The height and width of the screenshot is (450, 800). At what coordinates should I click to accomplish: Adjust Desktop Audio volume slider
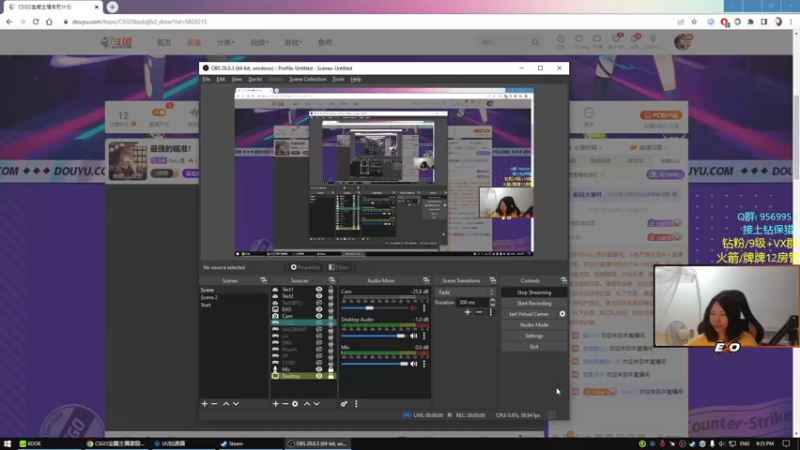[x=401, y=336]
